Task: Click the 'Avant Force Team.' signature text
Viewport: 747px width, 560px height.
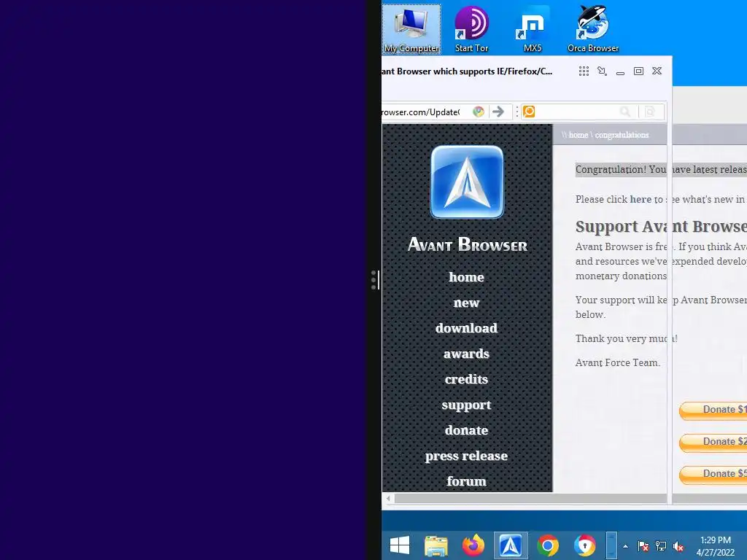Action: click(617, 363)
